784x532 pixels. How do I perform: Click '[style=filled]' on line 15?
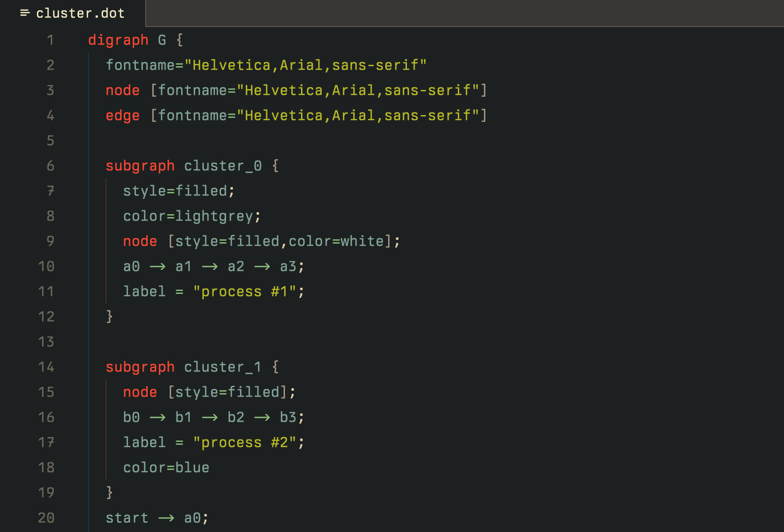tap(228, 392)
